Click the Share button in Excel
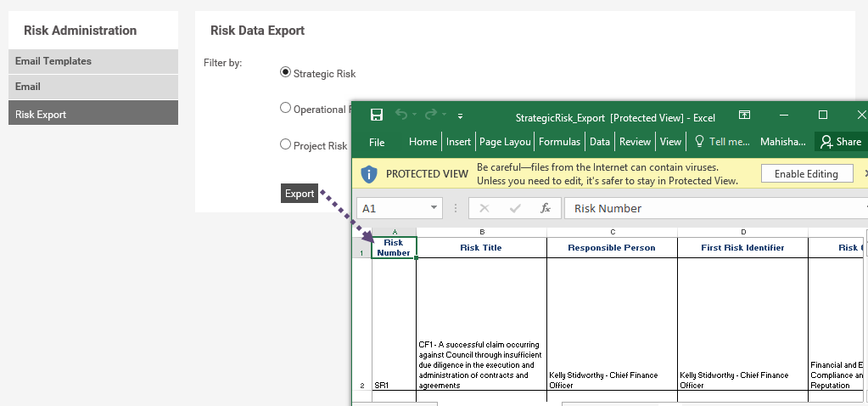The height and width of the screenshot is (406, 868). [840, 142]
